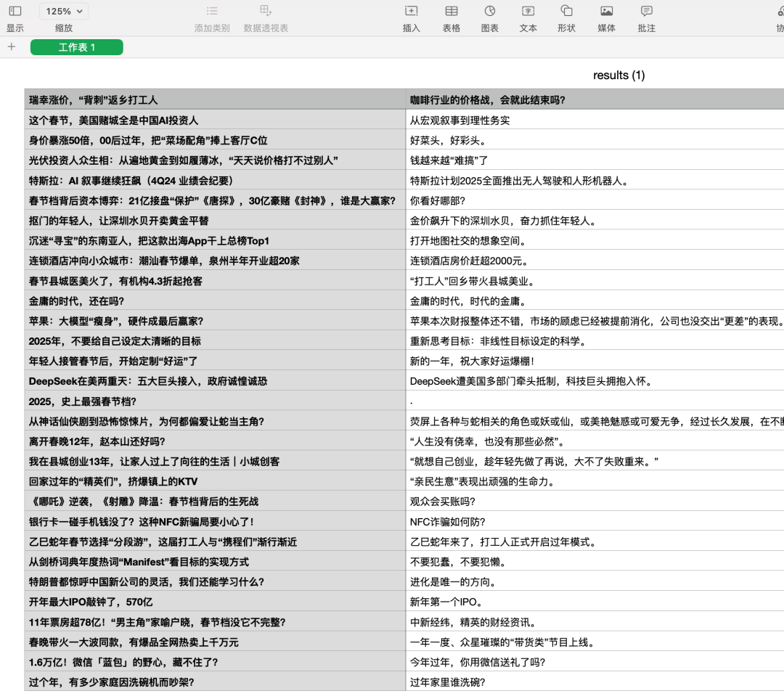Click the 添加类别 toolbar icon
The height and width of the screenshot is (699, 784).
(212, 11)
